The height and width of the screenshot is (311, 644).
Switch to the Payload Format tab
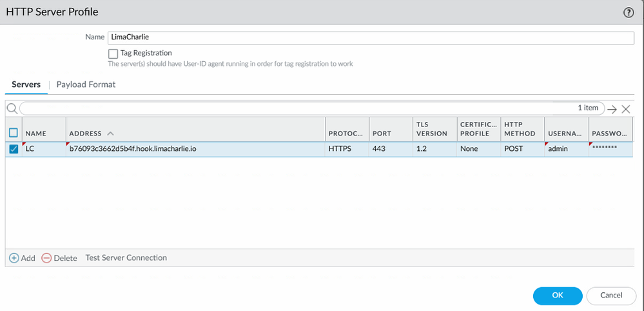86,85
